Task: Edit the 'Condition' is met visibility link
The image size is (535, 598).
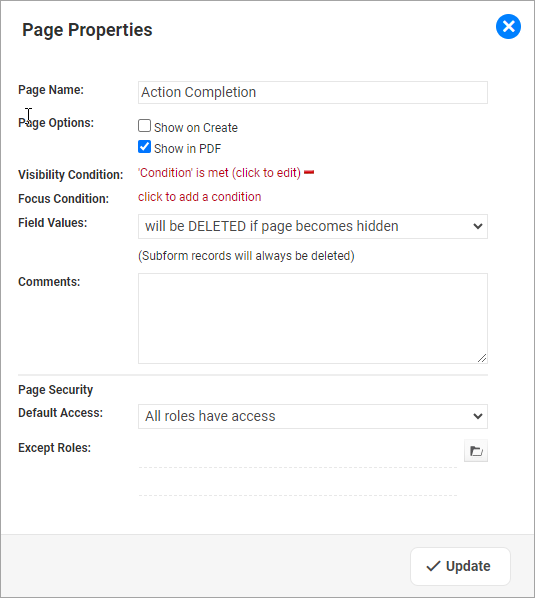Action: click(x=219, y=173)
